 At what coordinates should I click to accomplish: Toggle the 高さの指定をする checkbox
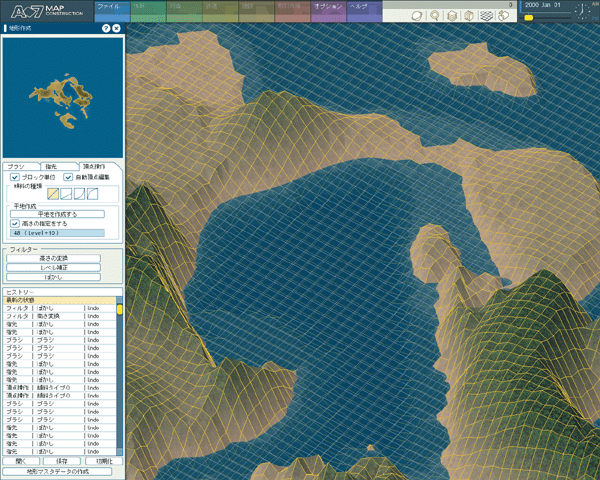pos(15,223)
